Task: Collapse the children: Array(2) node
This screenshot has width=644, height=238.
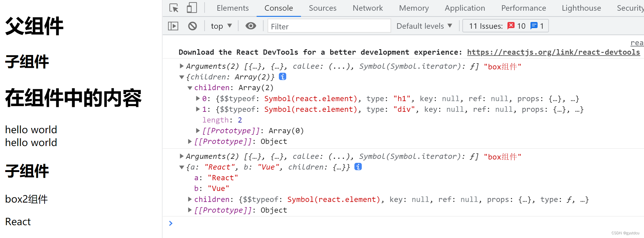Action: (x=190, y=88)
